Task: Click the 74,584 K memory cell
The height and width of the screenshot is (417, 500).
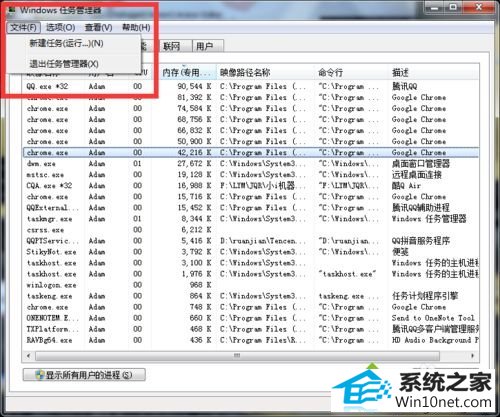Action: click(194, 108)
